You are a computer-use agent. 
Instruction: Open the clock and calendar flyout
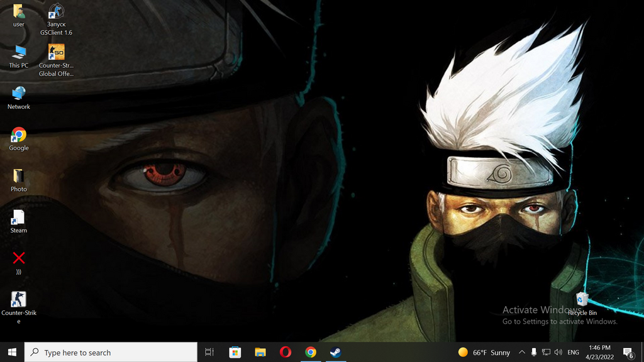point(599,352)
